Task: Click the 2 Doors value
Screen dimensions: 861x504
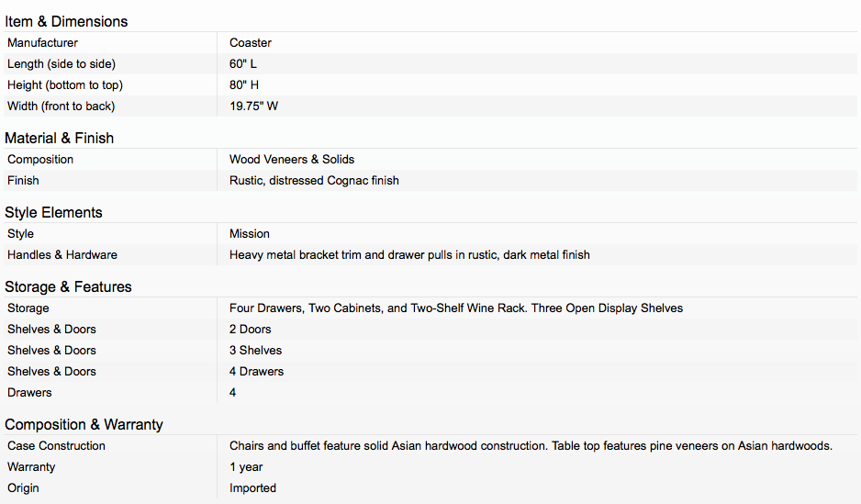Action: pos(251,329)
